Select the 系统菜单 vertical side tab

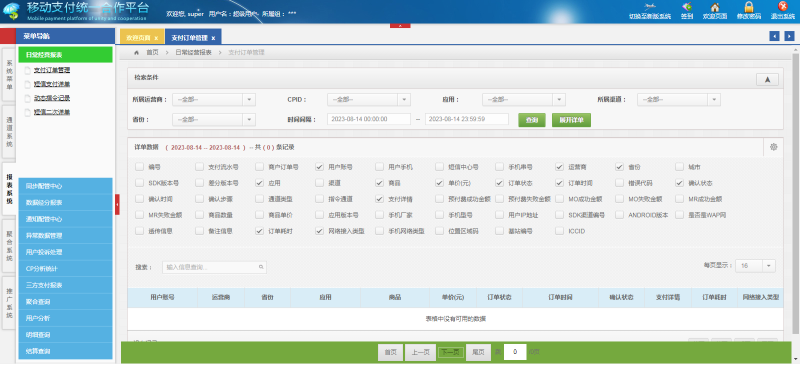coord(9,76)
